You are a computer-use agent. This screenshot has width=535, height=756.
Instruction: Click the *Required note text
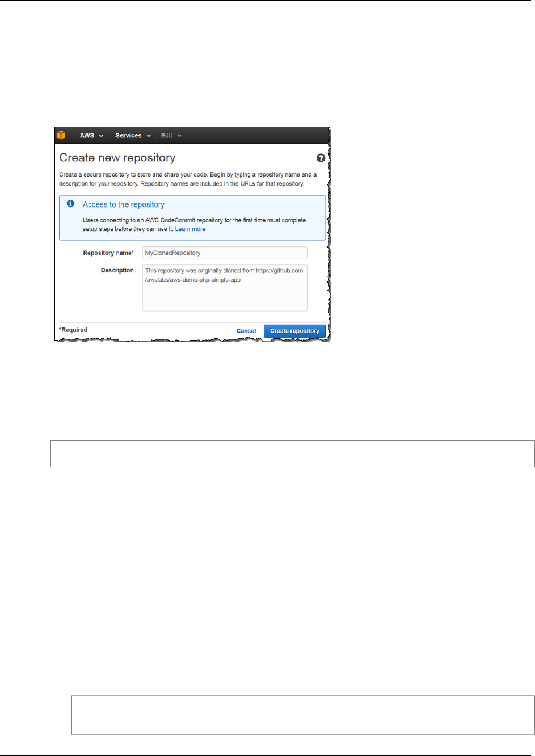click(73, 330)
